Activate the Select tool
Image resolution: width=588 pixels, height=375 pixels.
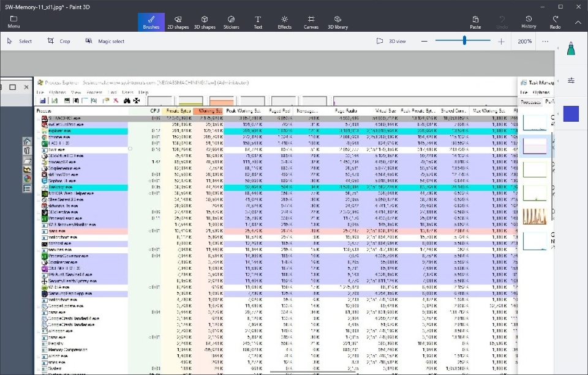[20, 41]
